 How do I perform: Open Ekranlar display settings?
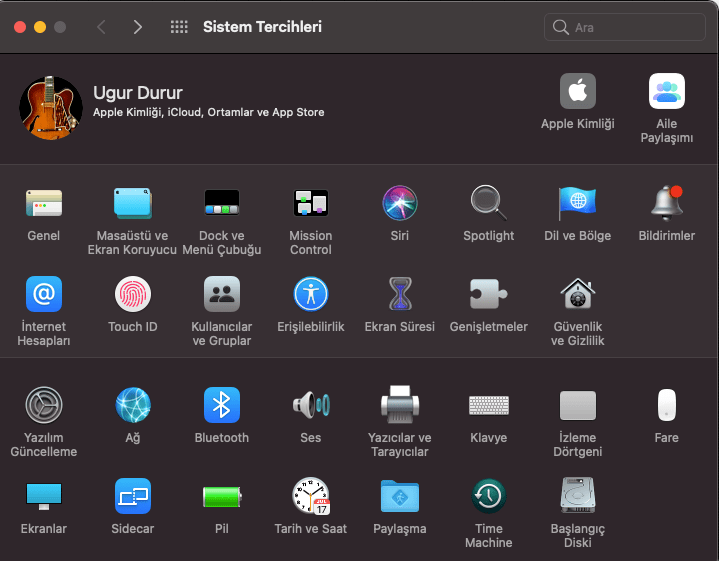point(44,496)
